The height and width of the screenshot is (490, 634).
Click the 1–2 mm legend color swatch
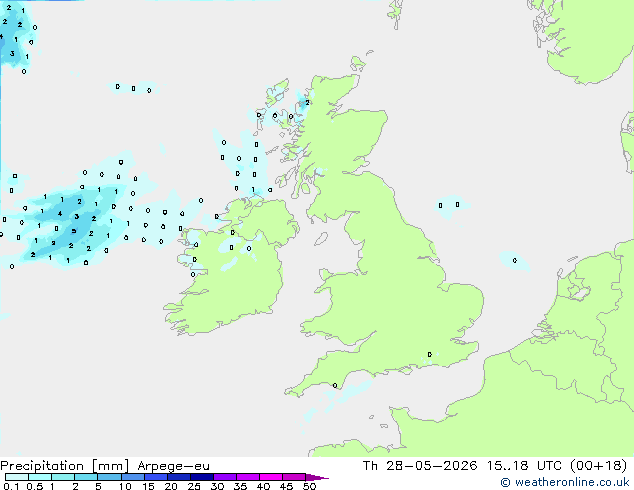(x=63, y=477)
